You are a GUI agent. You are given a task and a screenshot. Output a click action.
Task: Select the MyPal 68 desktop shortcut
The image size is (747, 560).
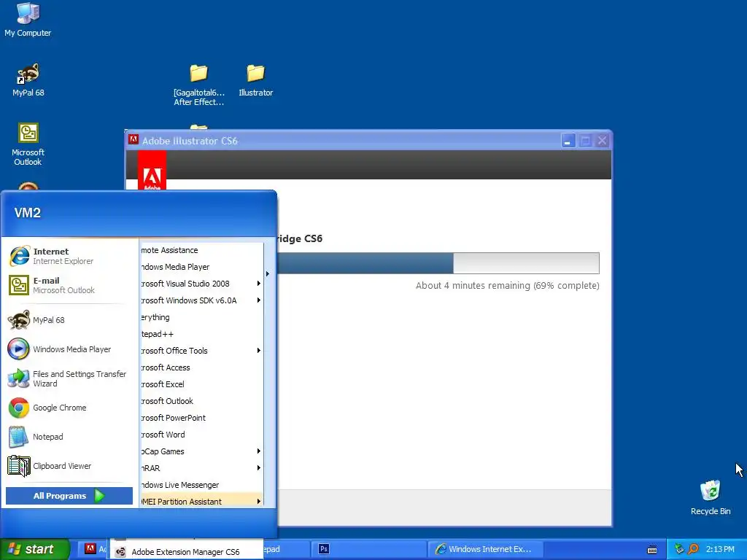pos(28,79)
